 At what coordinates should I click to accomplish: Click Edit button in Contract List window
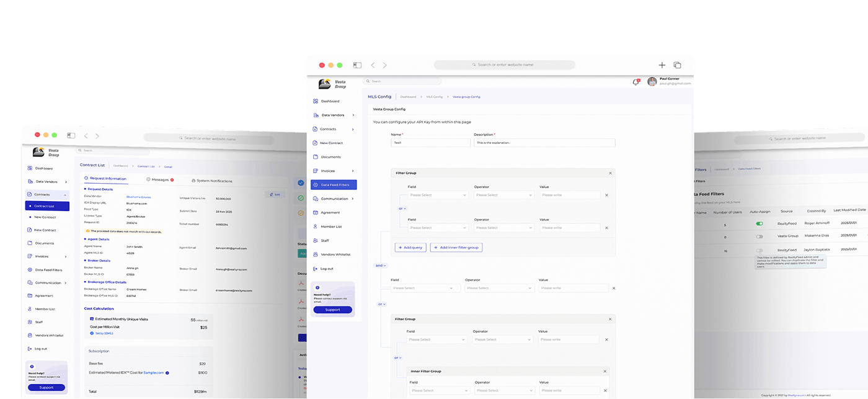(275, 194)
